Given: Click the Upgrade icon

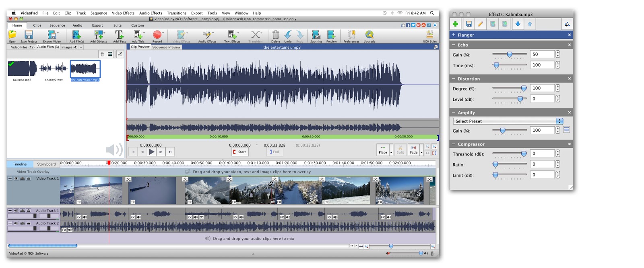Looking at the screenshot, I should click(369, 35).
